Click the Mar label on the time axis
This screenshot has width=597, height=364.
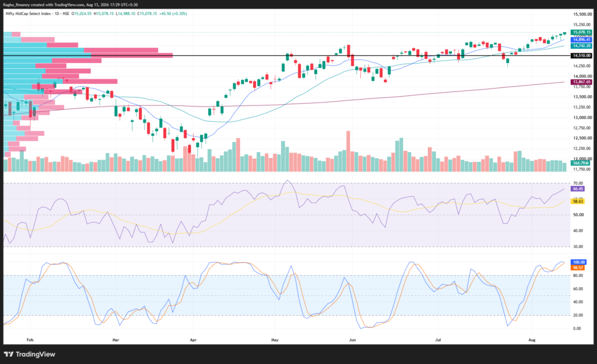pyautogui.click(x=116, y=340)
